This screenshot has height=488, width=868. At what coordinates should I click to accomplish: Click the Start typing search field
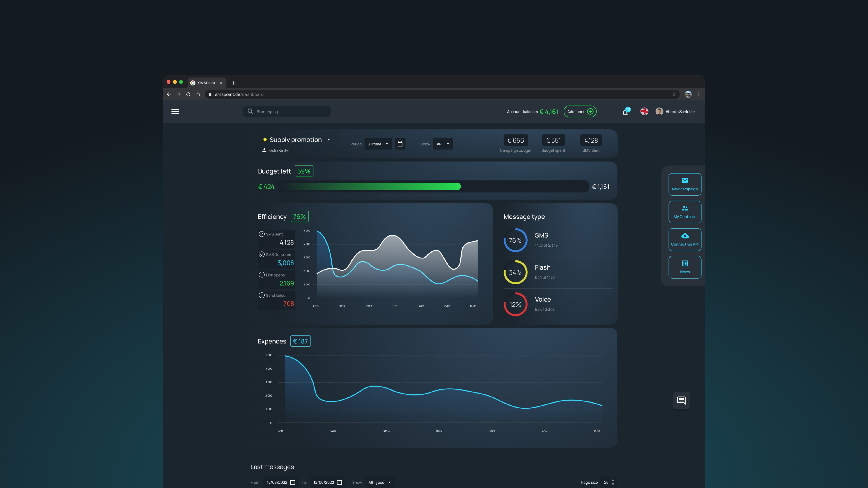coord(290,111)
